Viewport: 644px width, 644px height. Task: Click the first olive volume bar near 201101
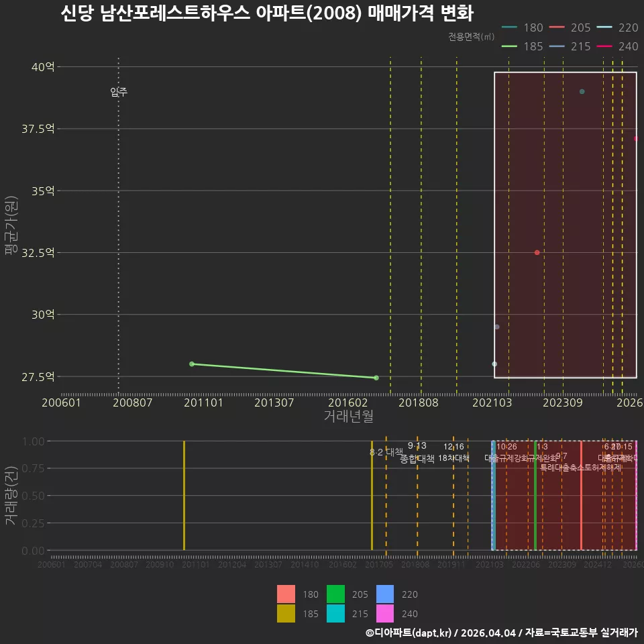point(184,495)
